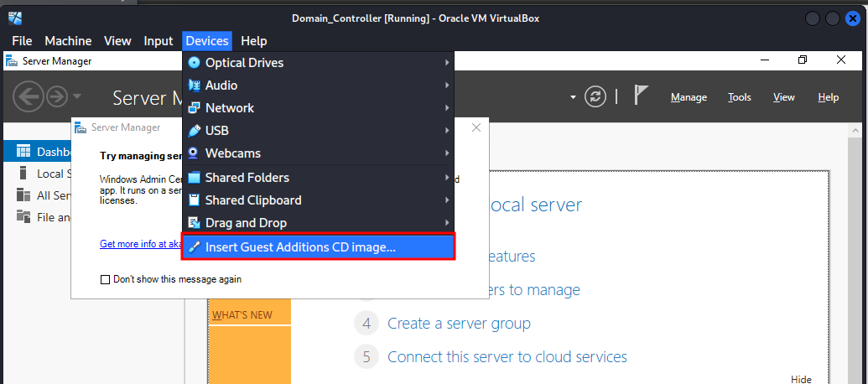Click Create a server group link
The height and width of the screenshot is (384, 868).
459,323
